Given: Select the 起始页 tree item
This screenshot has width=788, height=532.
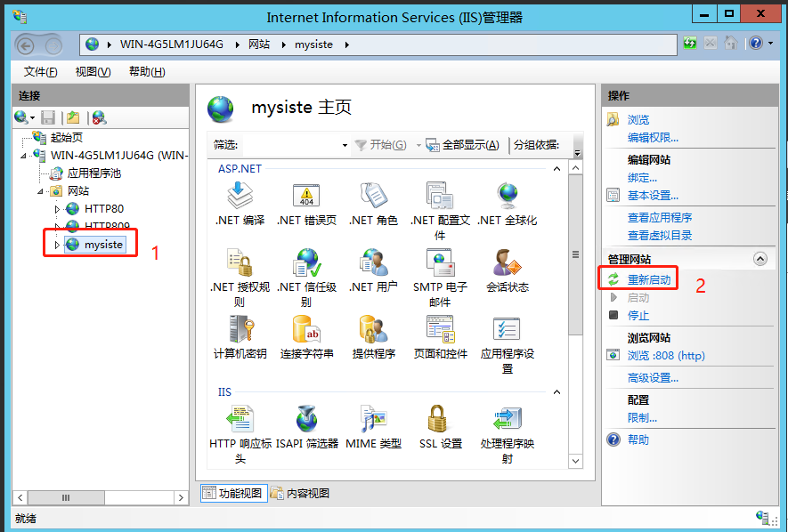Looking at the screenshot, I should [x=67, y=138].
